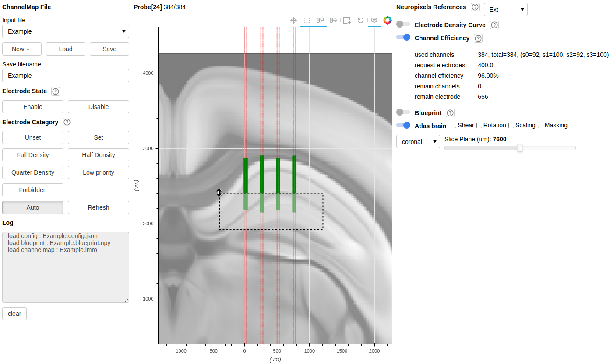This screenshot has width=610, height=364.
Task: Select the Pan tool in plot toolbar
Action: click(x=294, y=20)
